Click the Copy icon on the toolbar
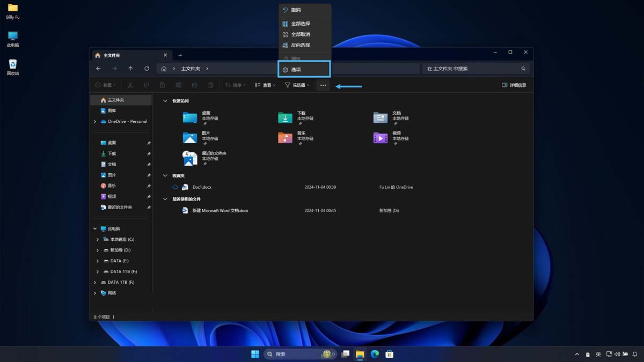The width and height of the screenshot is (644, 362). pos(146,85)
